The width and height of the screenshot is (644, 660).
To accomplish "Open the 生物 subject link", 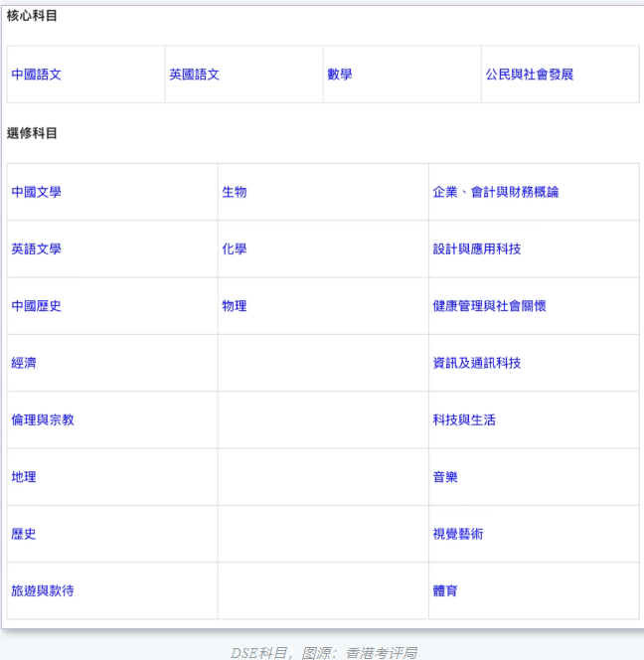I will (x=235, y=192).
